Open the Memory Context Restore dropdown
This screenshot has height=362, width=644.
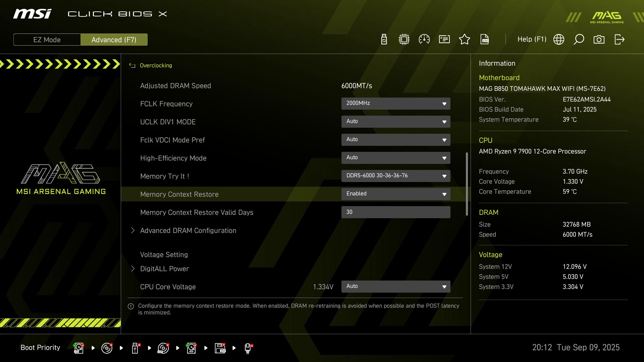click(x=396, y=194)
